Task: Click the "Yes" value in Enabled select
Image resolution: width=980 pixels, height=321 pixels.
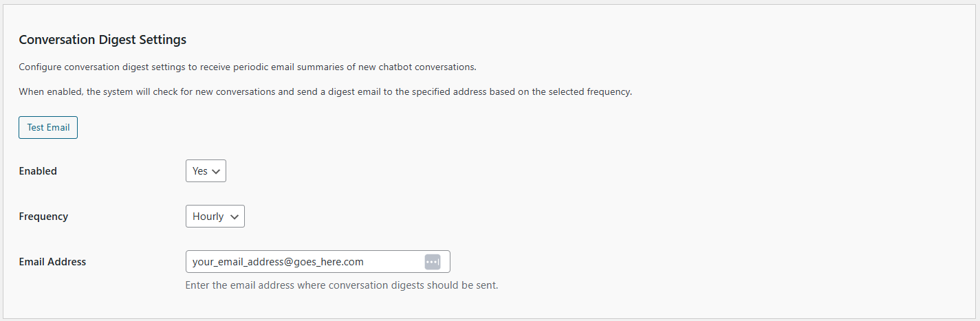Action: (200, 171)
